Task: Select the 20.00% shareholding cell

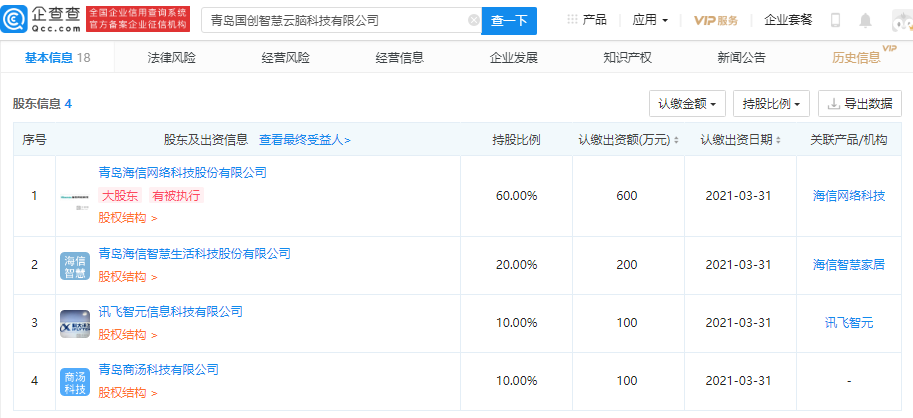Action: (516, 265)
